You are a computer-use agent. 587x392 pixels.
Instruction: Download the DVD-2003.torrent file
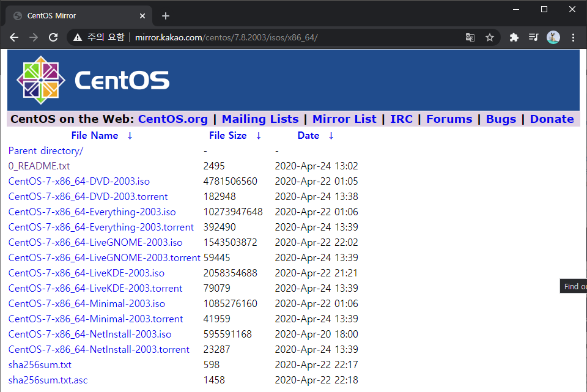[x=88, y=197]
